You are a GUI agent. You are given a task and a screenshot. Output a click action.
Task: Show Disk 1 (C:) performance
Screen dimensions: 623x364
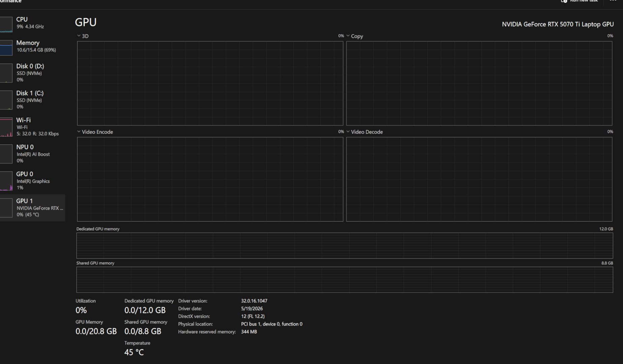tap(32, 99)
